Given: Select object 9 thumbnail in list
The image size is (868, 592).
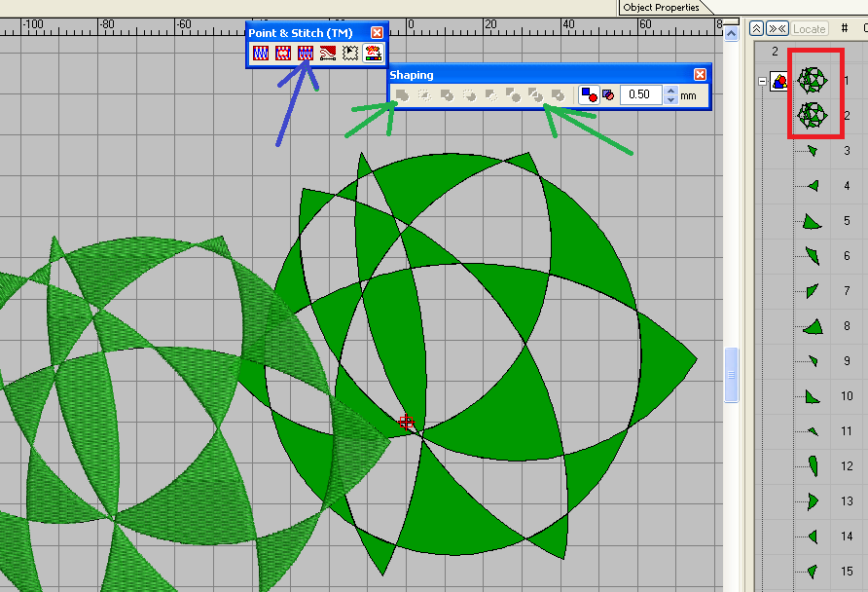Looking at the screenshot, I should click(813, 361).
